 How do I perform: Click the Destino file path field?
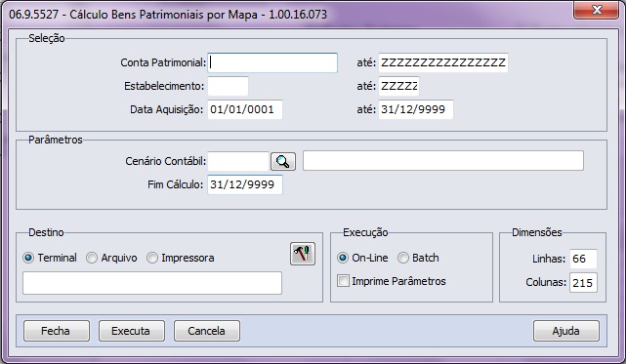(x=152, y=283)
